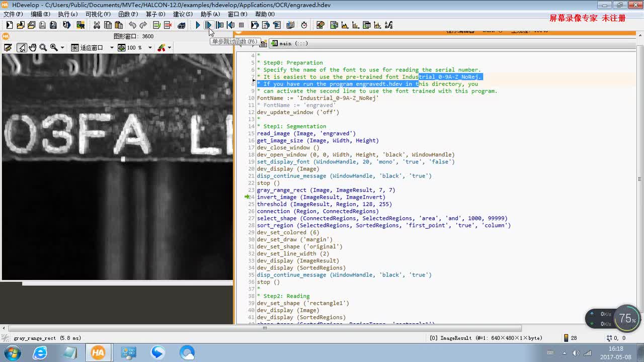Click the stopwatch profiler icon
Viewport: 644px width, 362px height.
click(304, 25)
